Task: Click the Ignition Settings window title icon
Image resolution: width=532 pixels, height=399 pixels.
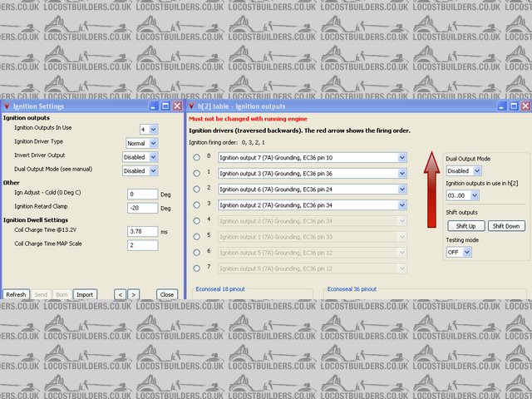Action: [x=7, y=106]
